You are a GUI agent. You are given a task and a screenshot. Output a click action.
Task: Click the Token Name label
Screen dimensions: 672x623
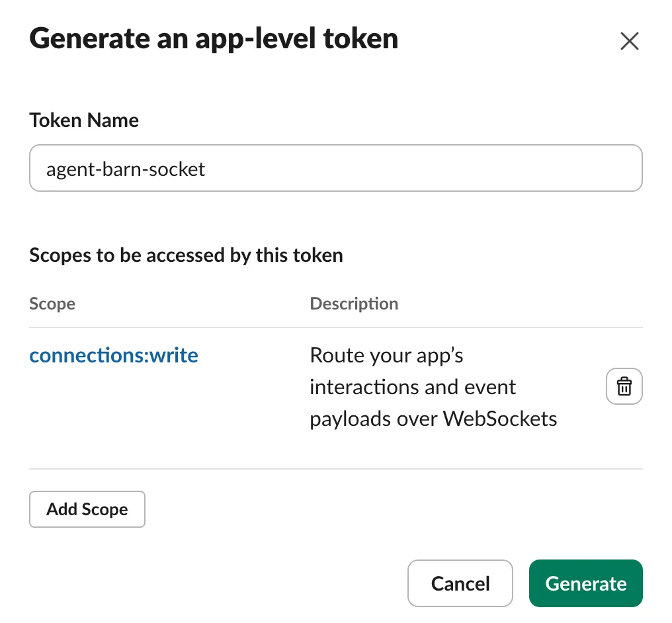[84, 120]
